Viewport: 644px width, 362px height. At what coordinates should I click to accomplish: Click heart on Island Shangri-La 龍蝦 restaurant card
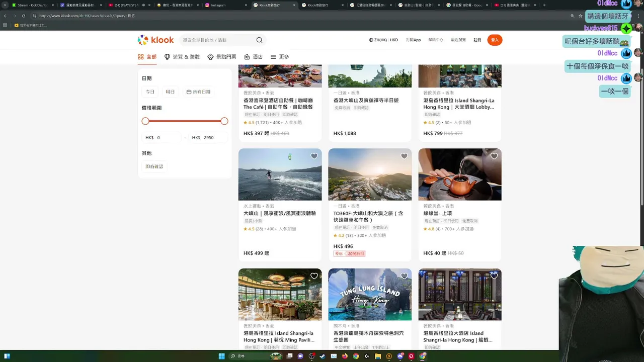(494, 276)
